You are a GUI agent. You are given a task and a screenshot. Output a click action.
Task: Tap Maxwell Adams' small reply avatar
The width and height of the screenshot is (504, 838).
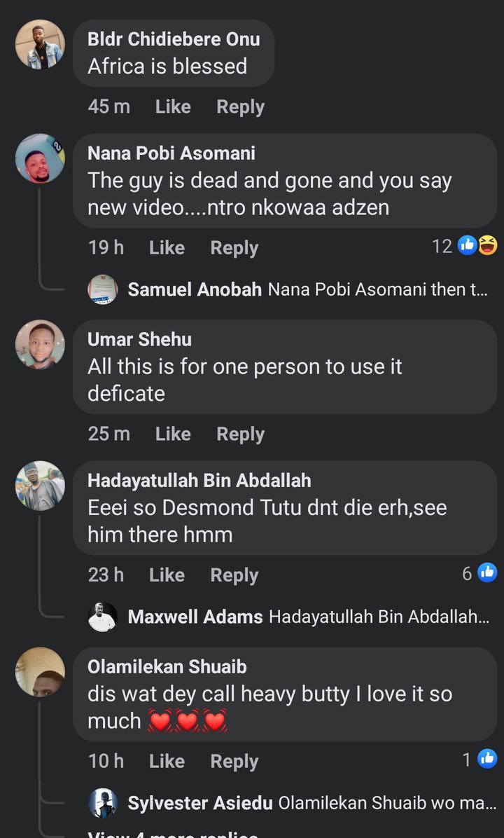click(102, 617)
